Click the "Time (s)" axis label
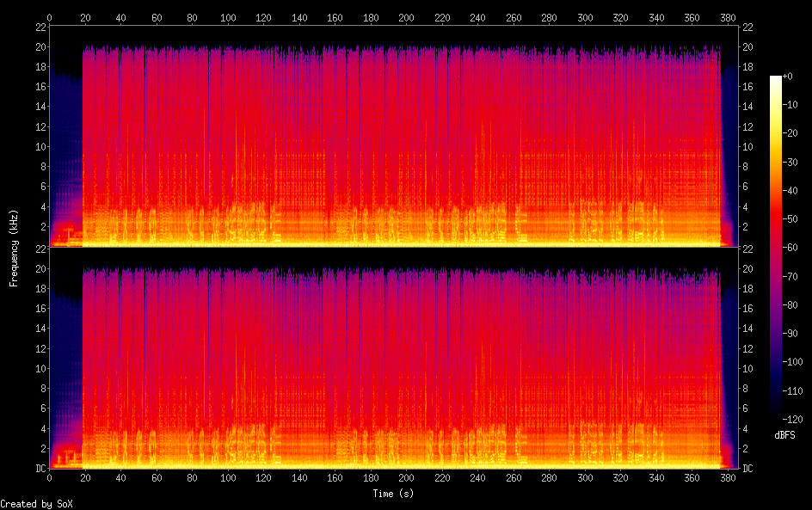The width and height of the screenshot is (812, 510). coord(395,494)
